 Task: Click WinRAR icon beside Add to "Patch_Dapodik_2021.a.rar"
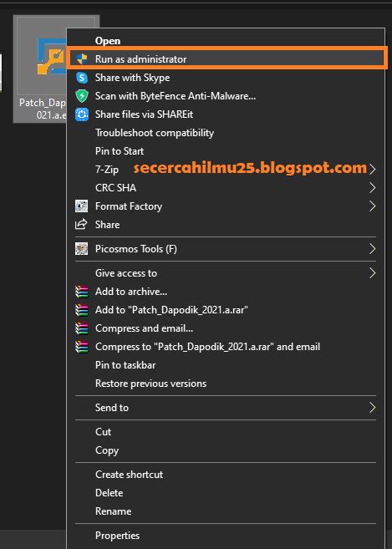[82, 310]
